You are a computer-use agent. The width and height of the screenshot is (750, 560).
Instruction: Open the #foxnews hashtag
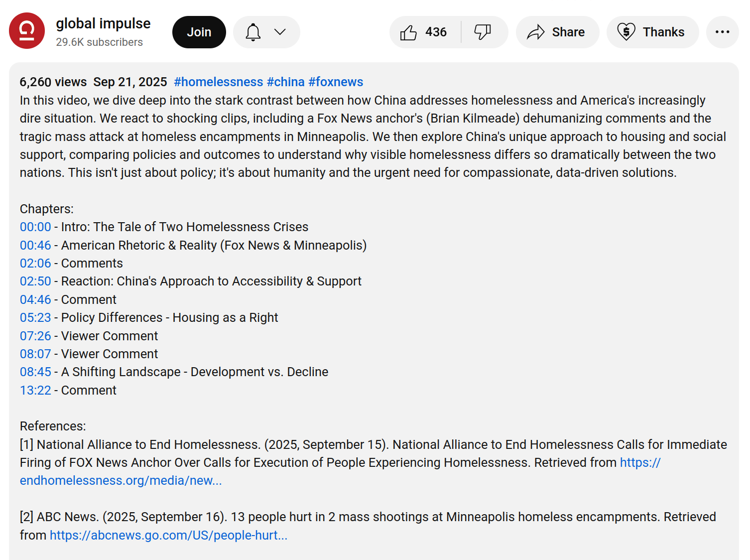point(336,82)
